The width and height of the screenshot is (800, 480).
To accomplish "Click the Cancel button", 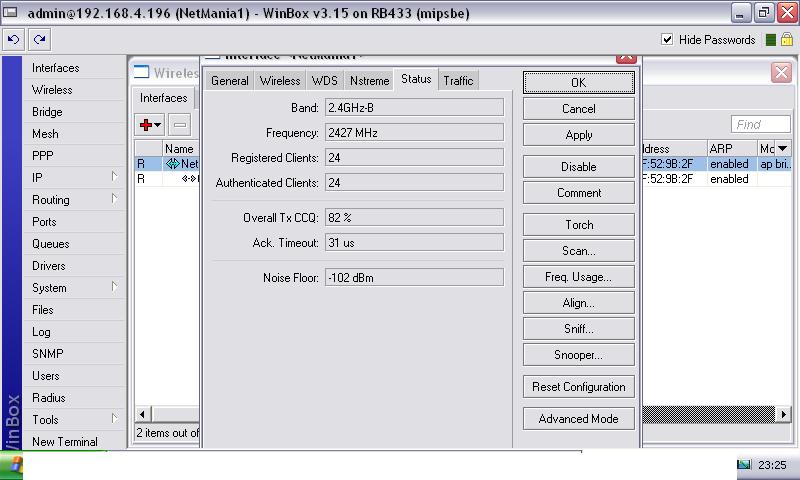I will (579, 109).
